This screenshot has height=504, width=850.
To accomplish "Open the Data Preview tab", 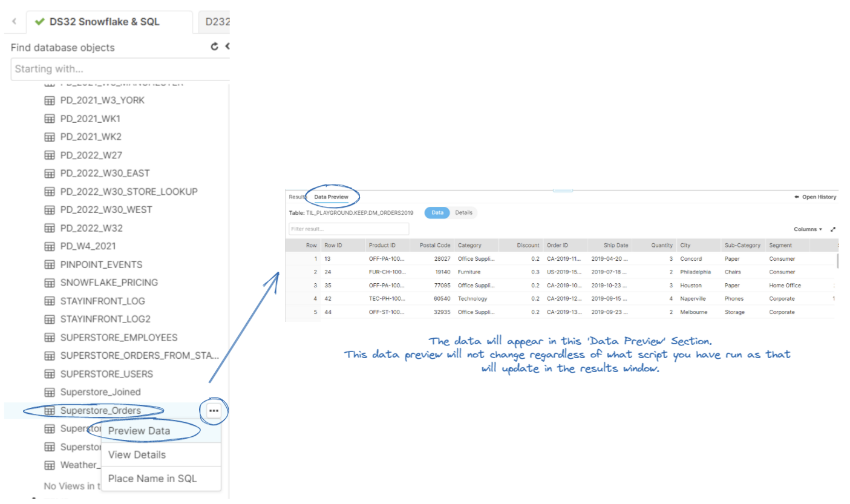I will click(x=331, y=197).
